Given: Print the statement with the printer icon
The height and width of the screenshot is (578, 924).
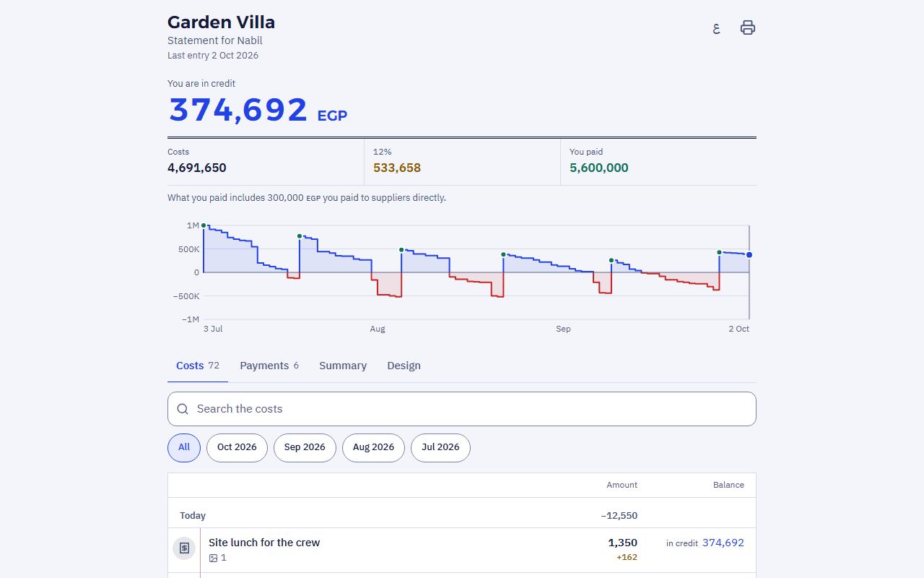Looking at the screenshot, I should click(748, 28).
